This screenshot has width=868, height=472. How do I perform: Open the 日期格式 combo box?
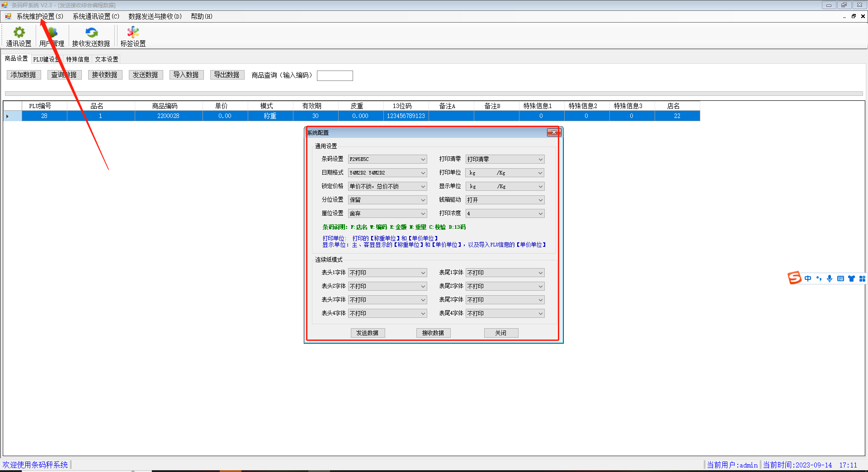pyautogui.click(x=387, y=173)
